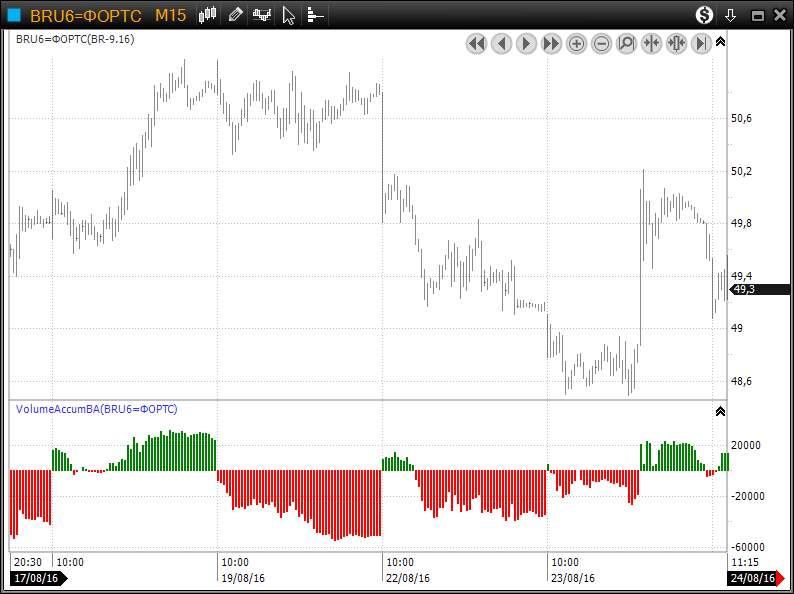
Task: Zoom in with the plus magnifier button
Action: click(x=576, y=43)
